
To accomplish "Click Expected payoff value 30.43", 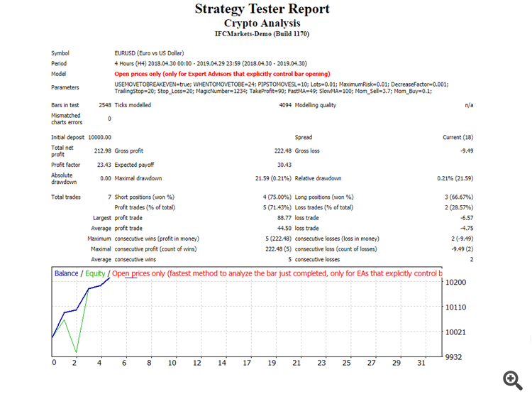I will [x=284, y=165].
